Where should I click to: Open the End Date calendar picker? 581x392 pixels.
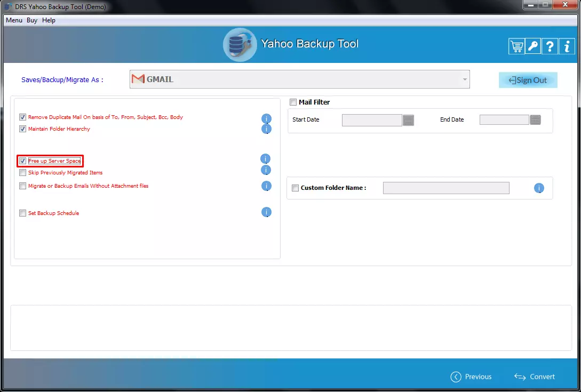point(536,119)
